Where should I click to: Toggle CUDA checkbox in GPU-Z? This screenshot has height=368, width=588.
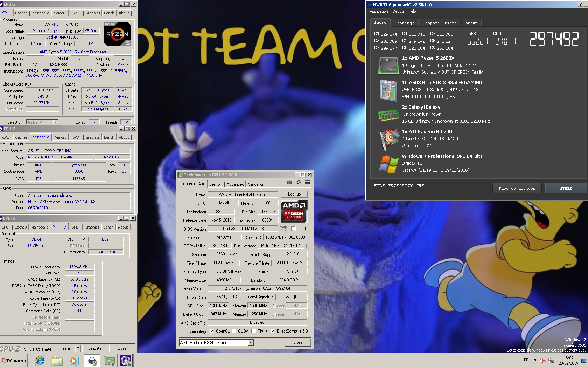(234, 331)
